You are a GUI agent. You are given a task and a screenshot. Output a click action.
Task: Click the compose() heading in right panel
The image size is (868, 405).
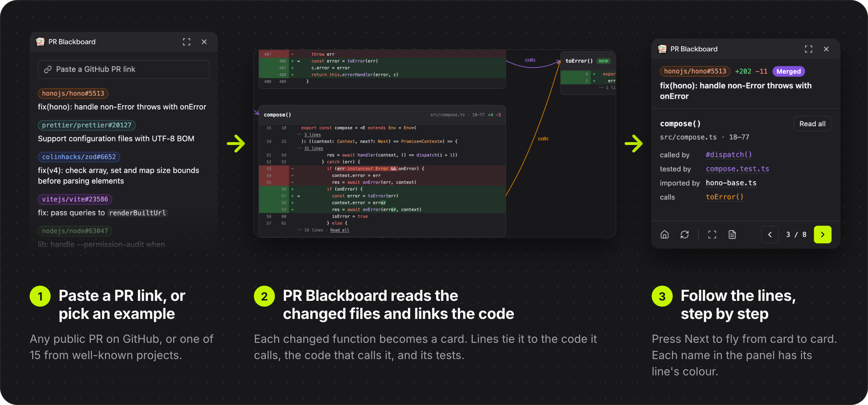pos(680,124)
